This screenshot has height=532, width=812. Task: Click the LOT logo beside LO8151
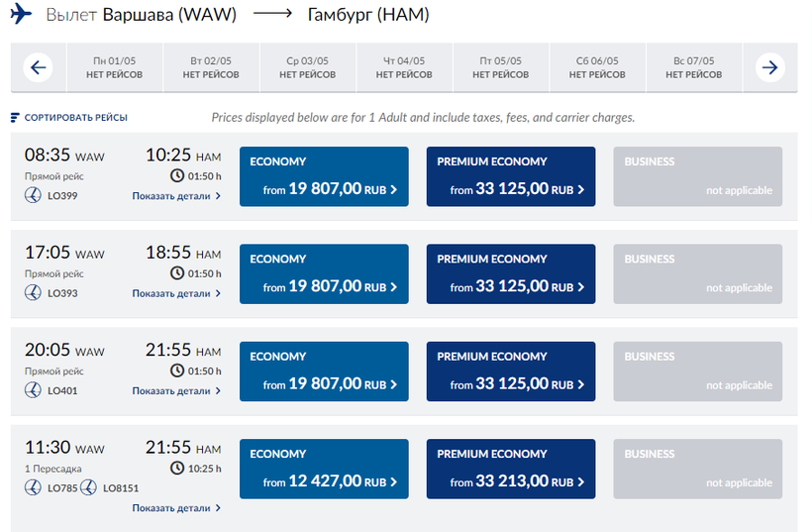point(88,487)
